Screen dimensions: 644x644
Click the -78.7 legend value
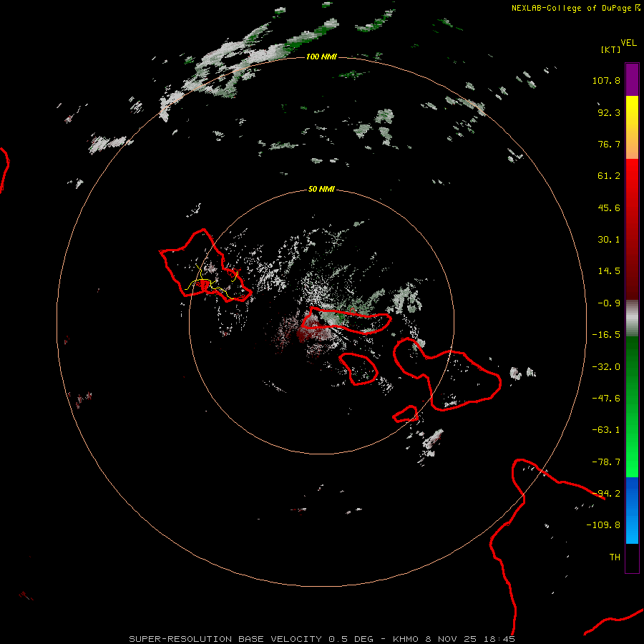[x=606, y=462]
